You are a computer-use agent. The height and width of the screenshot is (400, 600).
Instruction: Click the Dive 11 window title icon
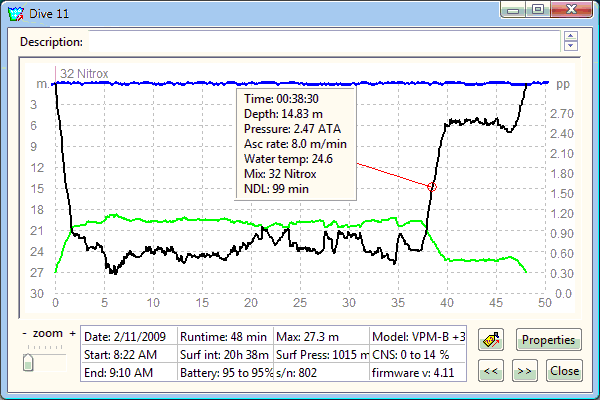coord(16,13)
